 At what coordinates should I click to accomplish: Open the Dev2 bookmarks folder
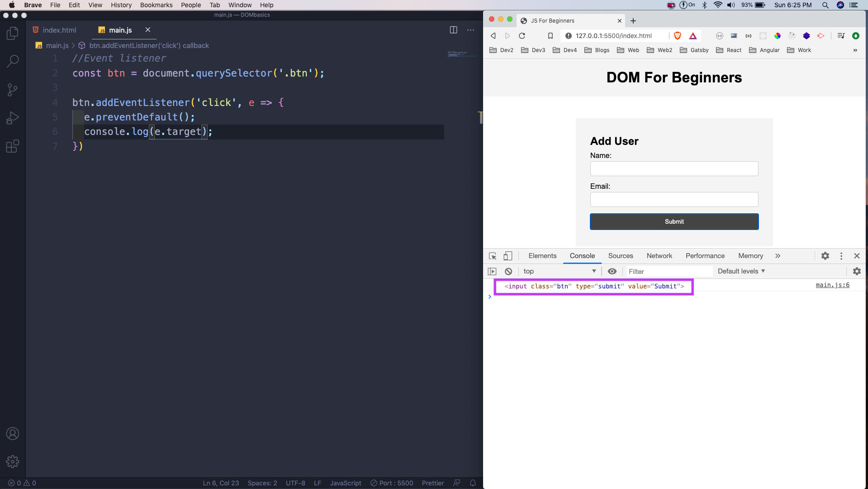501,50
